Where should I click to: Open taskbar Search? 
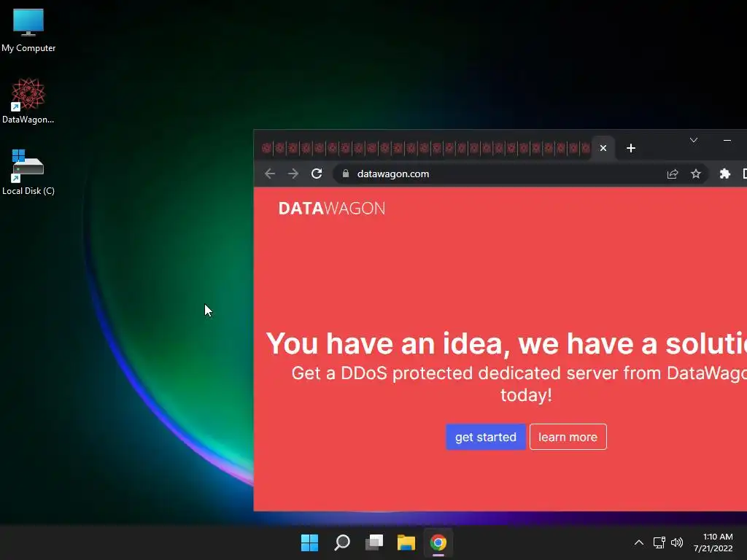pyautogui.click(x=342, y=542)
